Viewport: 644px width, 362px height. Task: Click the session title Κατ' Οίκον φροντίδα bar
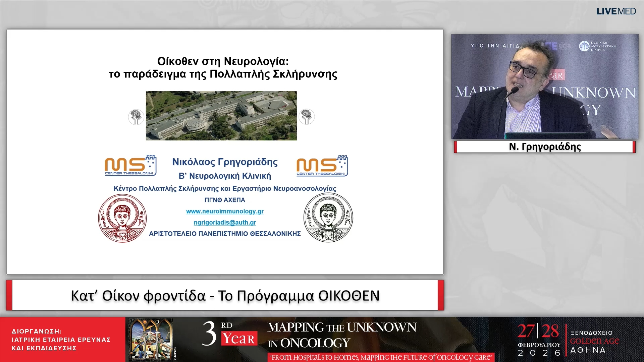(x=225, y=295)
